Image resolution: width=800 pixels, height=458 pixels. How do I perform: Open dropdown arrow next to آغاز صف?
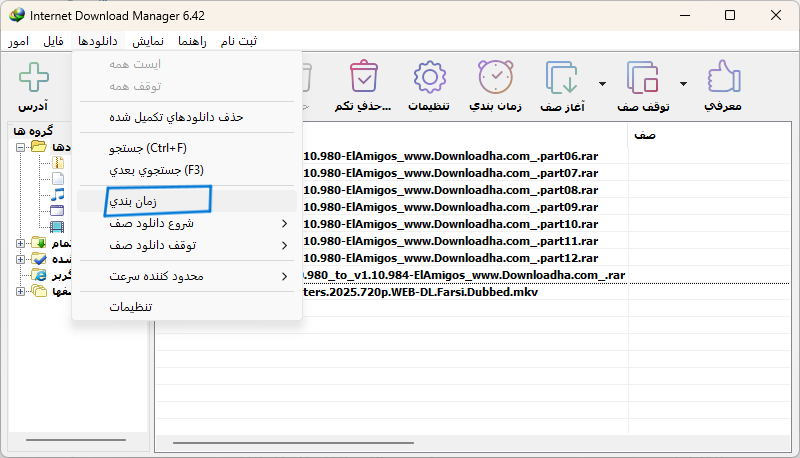pos(602,84)
